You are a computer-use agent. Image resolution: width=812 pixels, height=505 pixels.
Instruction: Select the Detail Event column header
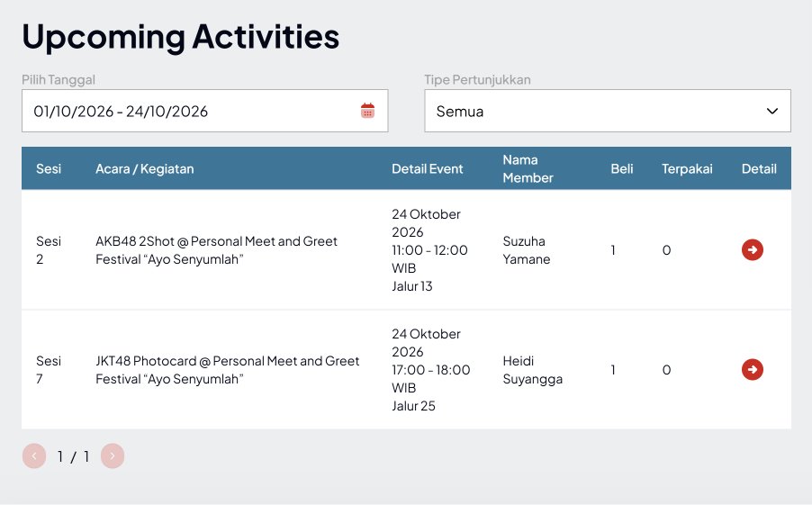point(428,169)
